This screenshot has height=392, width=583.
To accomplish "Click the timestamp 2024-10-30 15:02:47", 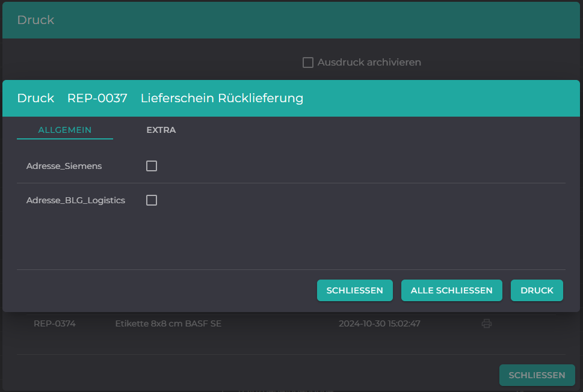I will coord(379,323).
